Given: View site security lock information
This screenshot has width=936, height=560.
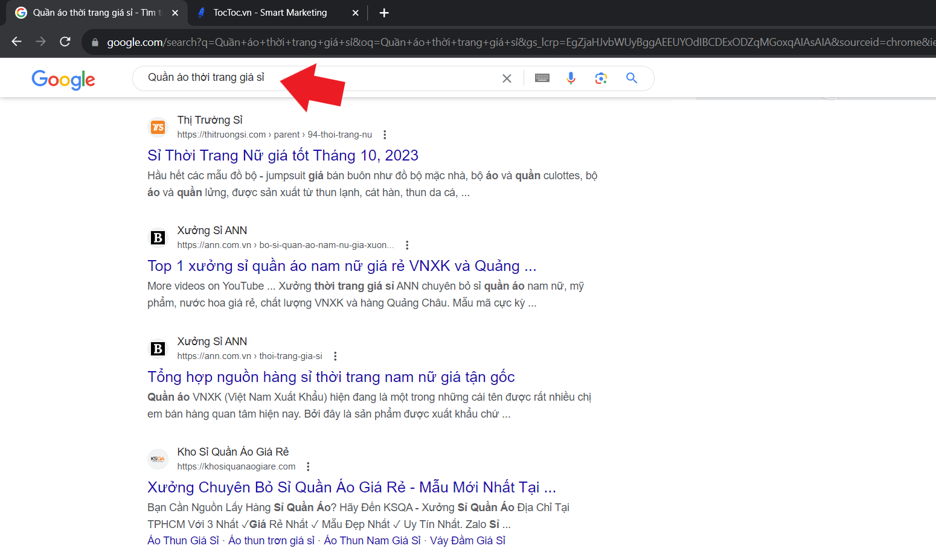Looking at the screenshot, I should pos(95,42).
